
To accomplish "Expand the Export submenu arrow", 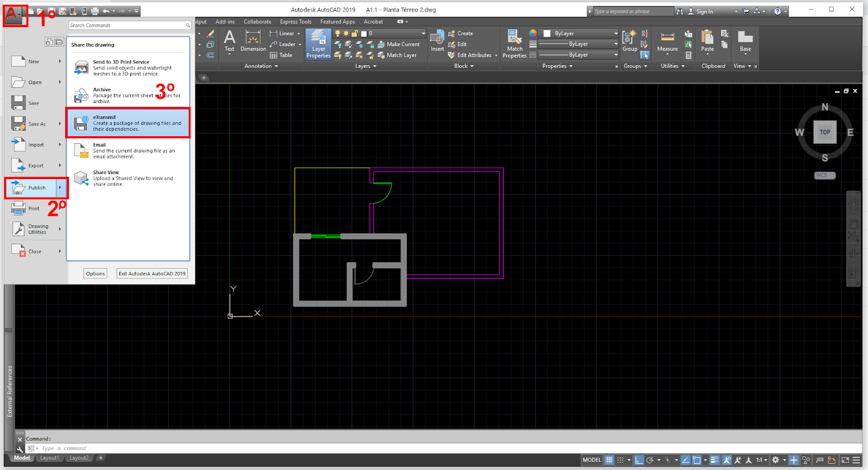I will pos(60,166).
